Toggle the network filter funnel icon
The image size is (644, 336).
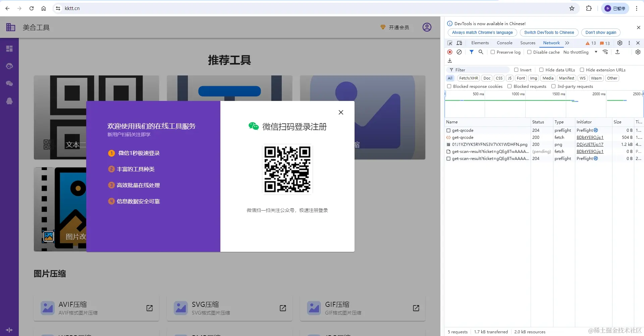tap(471, 52)
